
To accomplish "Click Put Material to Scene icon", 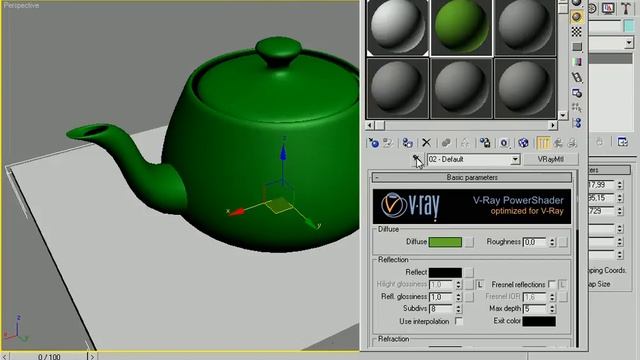I will [x=387, y=143].
